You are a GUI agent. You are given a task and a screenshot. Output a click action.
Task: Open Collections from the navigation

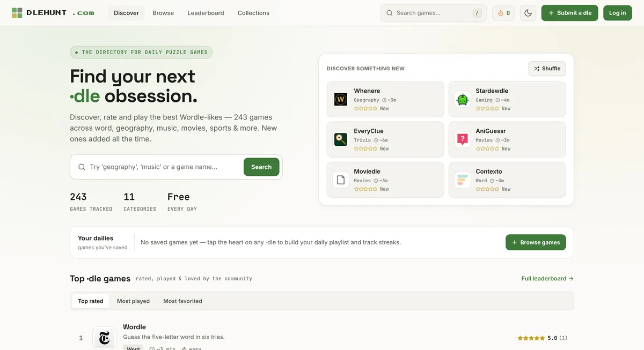click(x=253, y=13)
